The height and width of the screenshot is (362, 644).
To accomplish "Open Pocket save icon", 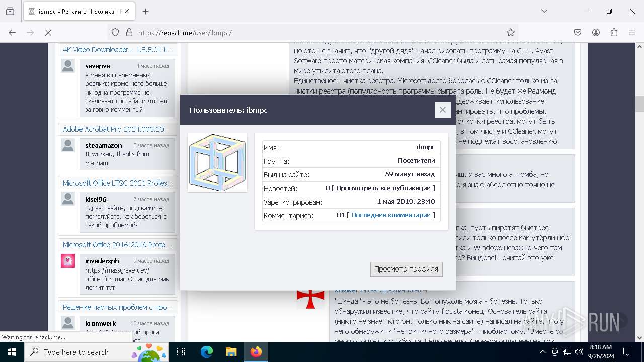I will point(578,32).
